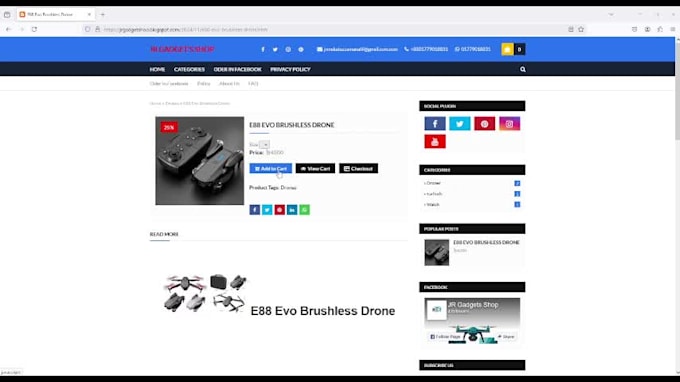Click the Add to Cart button
The height and width of the screenshot is (382, 680).
coord(271,169)
